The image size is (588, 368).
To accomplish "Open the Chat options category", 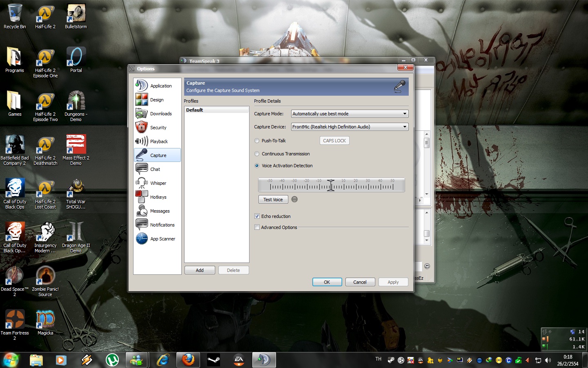I will [x=157, y=169].
